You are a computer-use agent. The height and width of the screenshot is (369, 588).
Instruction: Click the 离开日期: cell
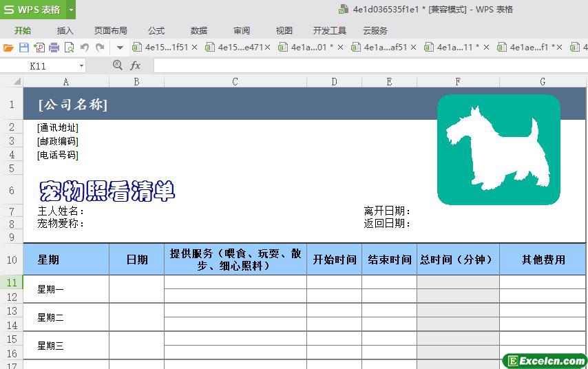[387, 211]
